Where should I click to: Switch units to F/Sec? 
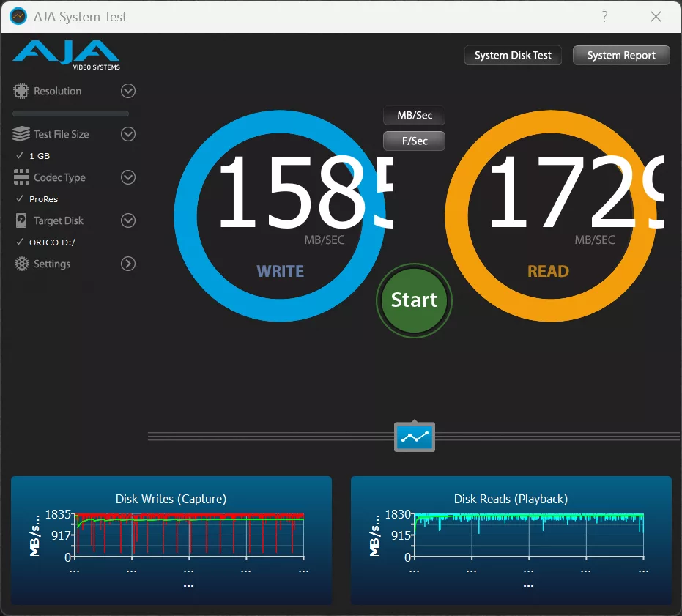[x=414, y=141]
